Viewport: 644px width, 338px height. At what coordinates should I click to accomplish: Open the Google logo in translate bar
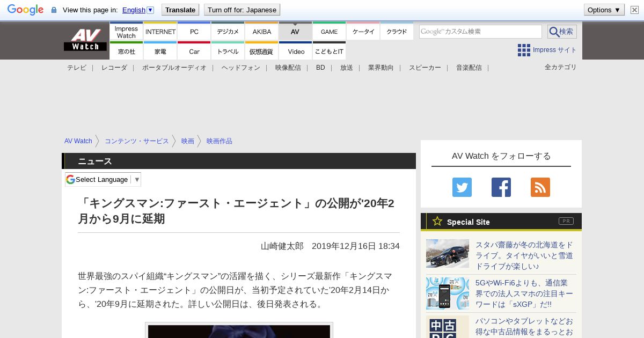click(x=25, y=10)
